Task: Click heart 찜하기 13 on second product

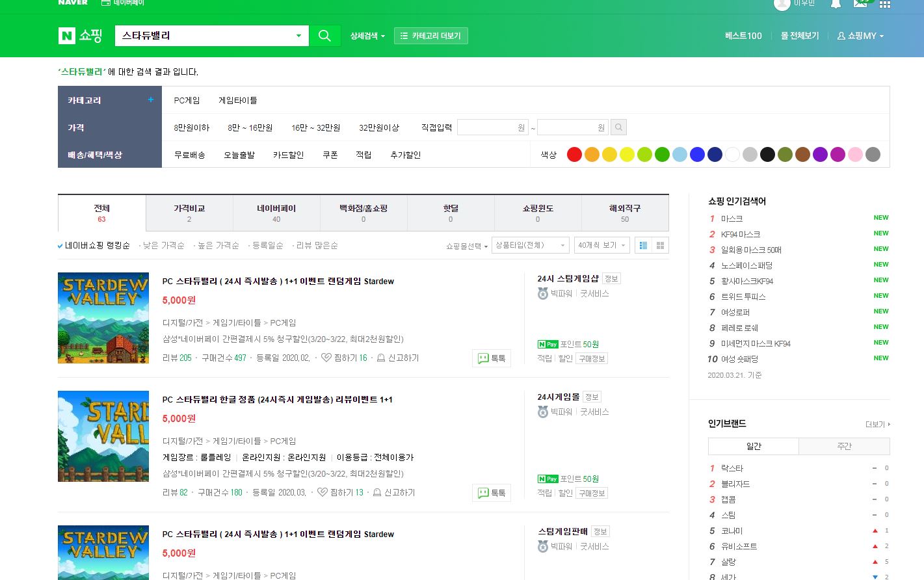Action: 340,492
